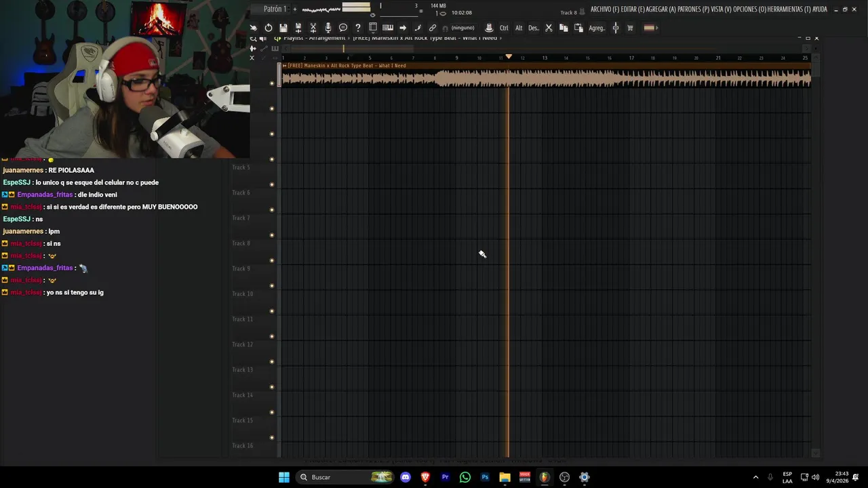Open PATRONES (P) menu
This screenshot has width=868, height=488.
(x=693, y=9)
